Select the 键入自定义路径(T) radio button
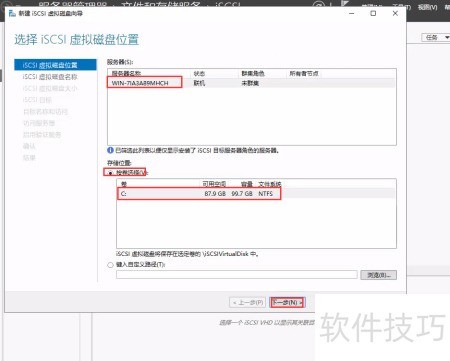 point(110,265)
